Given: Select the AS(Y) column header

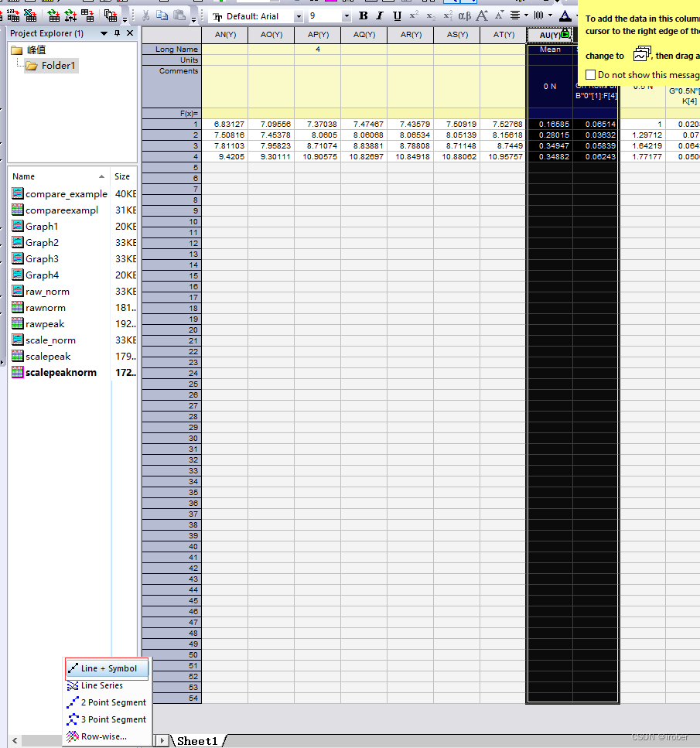Looking at the screenshot, I should (457, 35).
